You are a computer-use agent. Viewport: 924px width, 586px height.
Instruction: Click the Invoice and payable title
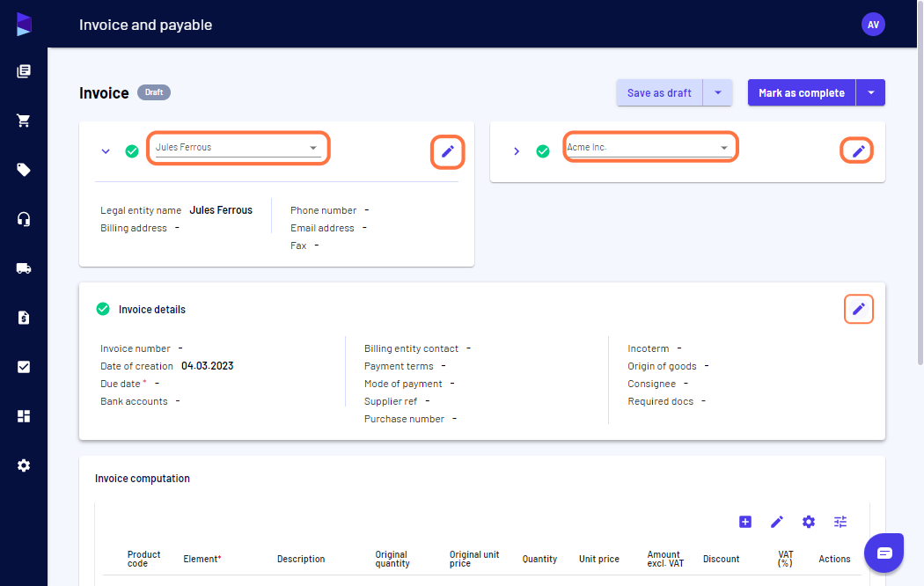[x=145, y=25]
